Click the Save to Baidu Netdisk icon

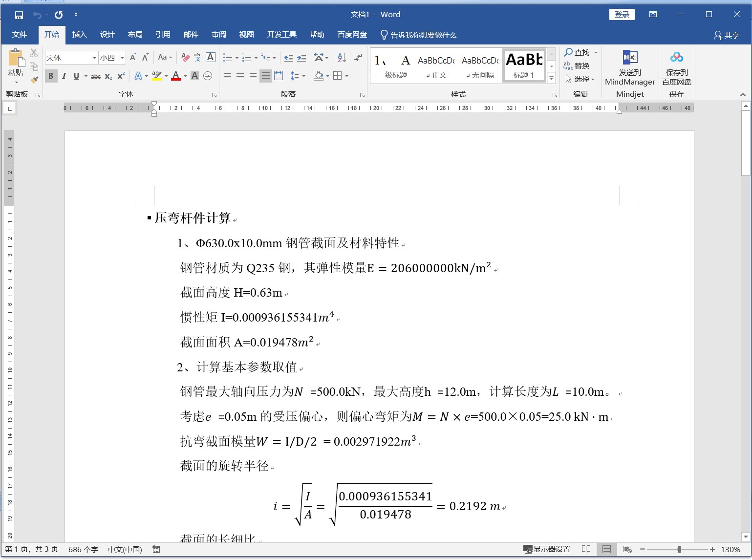676,68
